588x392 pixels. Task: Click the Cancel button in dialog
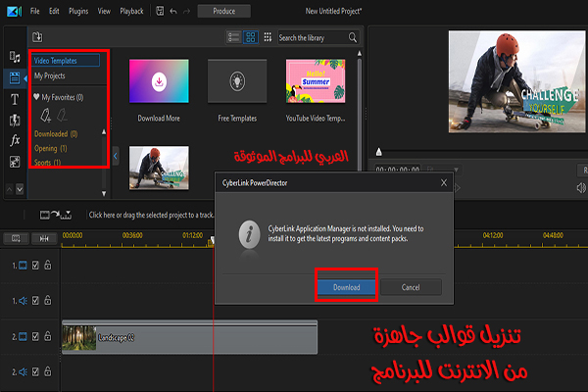click(x=411, y=287)
